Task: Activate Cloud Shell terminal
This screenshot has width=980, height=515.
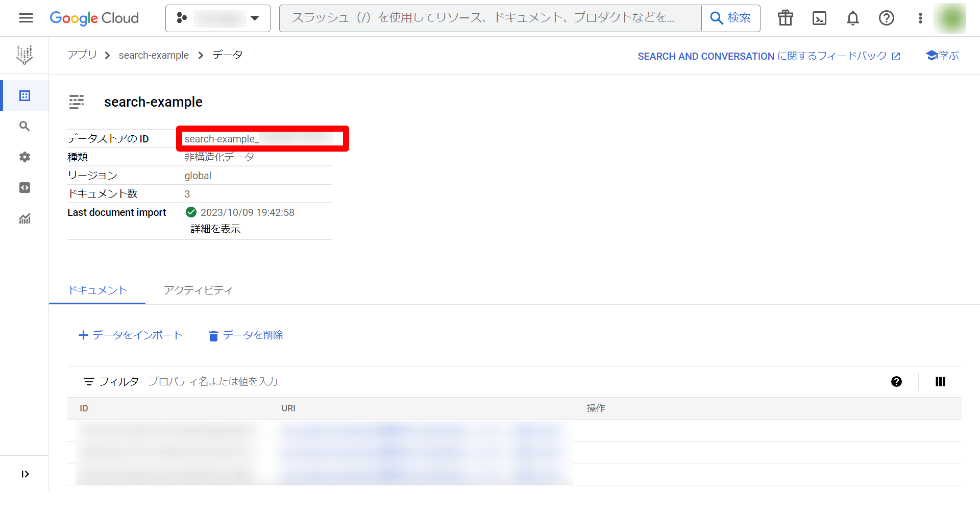Action: click(x=819, y=18)
